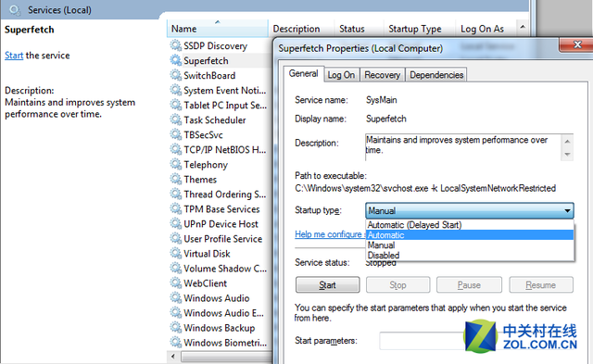Viewport: 593px width, 364px height.
Task: Click the Telephony service gear icon
Action: (x=175, y=165)
